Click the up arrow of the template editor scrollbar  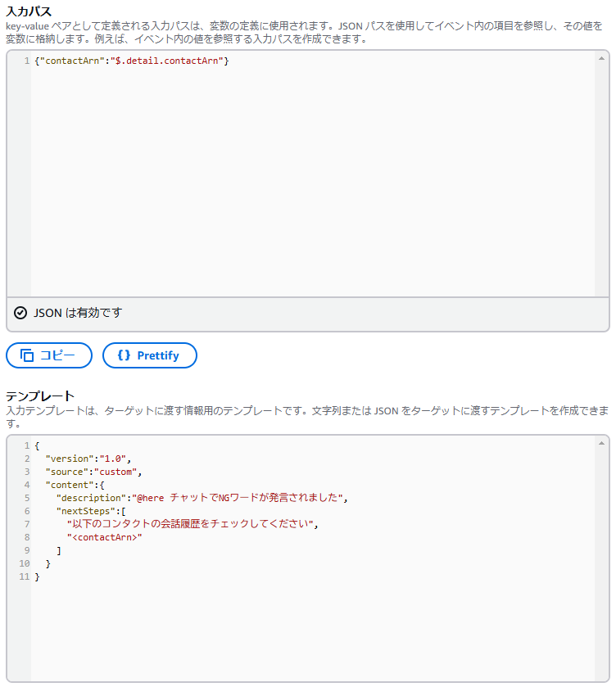click(x=601, y=443)
